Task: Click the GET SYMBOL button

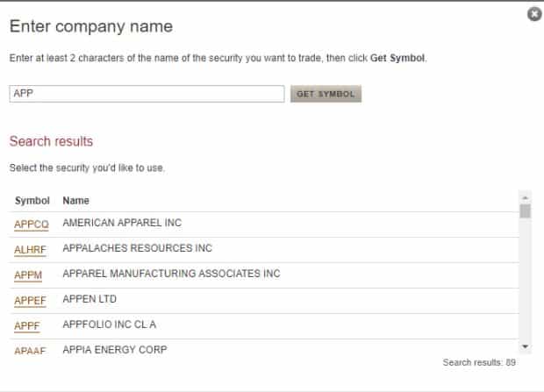Action: pyautogui.click(x=326, y=94)
